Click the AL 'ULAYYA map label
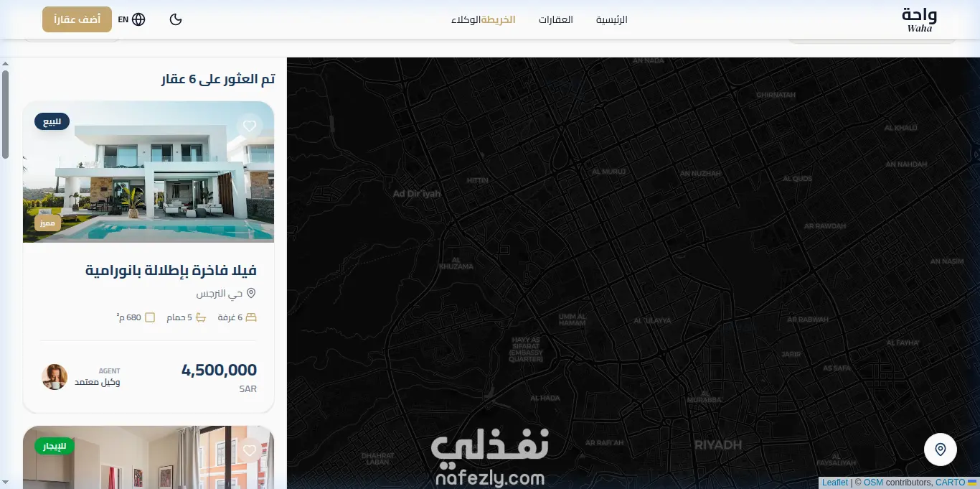This screenshot has width=980, height=489. click(652, 320)
